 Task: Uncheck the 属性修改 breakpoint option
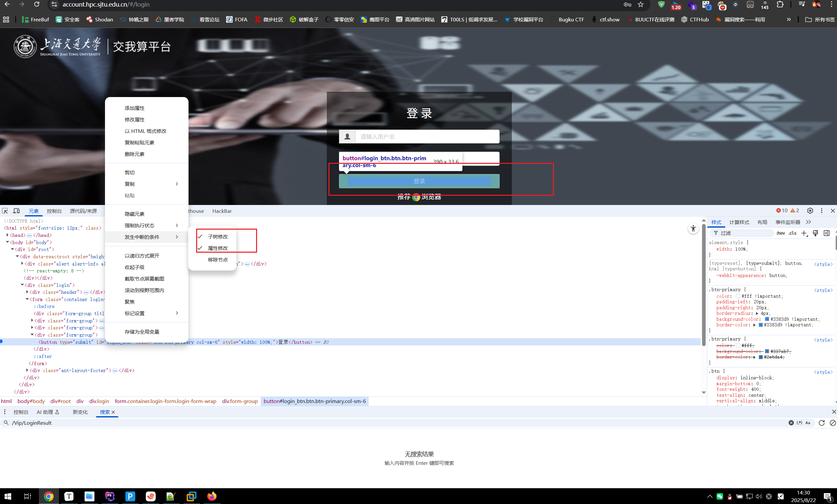(218, 248)
